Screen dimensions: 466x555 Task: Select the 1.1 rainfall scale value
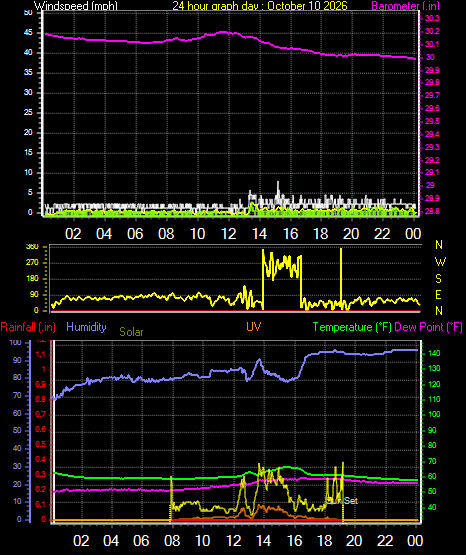coord(41,354)
